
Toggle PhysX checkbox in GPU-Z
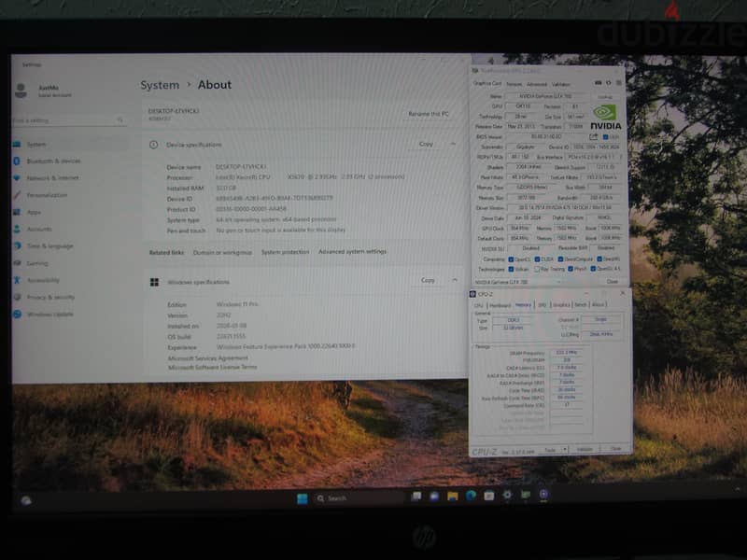click(571, 269)
